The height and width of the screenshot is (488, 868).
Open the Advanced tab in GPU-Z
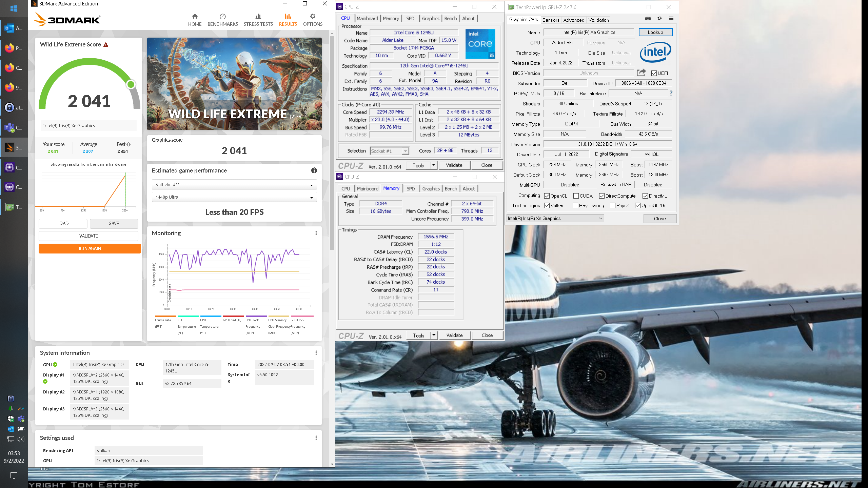tap(574, 20)
